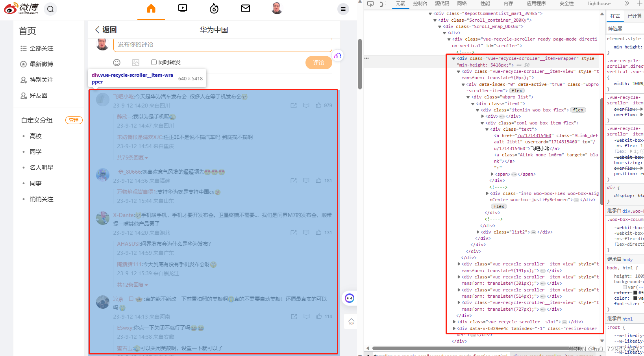Submit with the orange 评论 button
The width and height of the screenshot is (644, 356).
pyautogui.click(x=318, y=63)
